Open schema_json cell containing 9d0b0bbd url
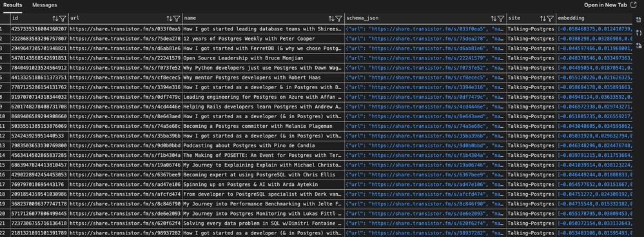 point(425,146)
